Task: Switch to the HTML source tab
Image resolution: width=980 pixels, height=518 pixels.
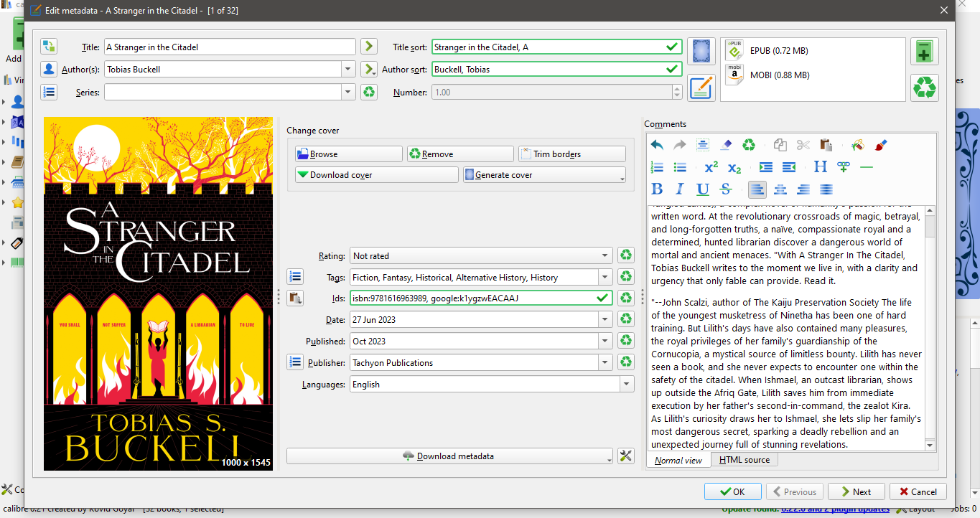Action: (x=745, y=460)
